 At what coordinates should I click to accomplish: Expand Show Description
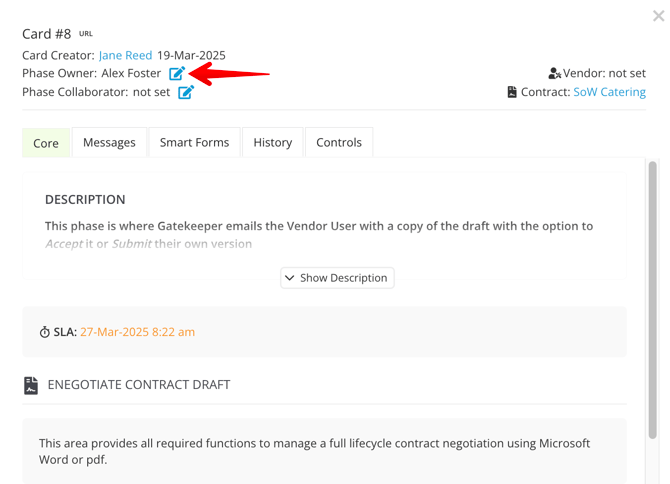click(337, 278)
